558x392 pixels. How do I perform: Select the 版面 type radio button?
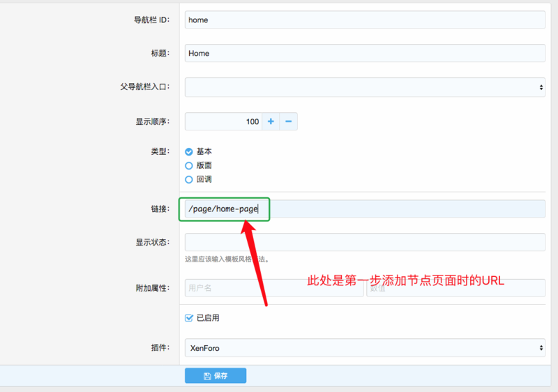[188, 165]
